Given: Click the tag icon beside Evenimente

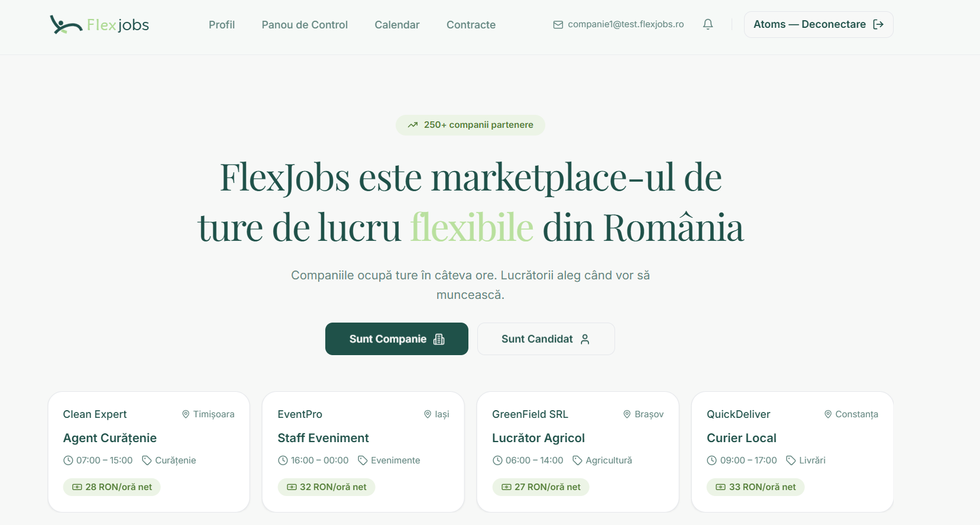Looking at the screenshot, I should pyautogui.click(x=363, y=460).
